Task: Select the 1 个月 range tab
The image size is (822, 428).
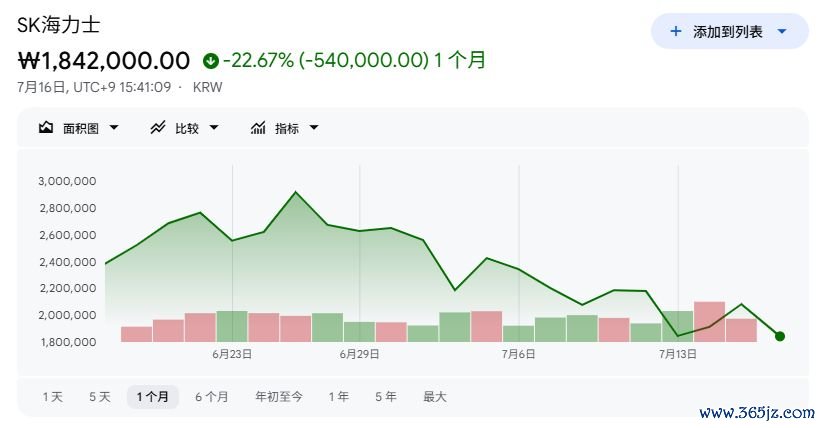Action: 153,397
